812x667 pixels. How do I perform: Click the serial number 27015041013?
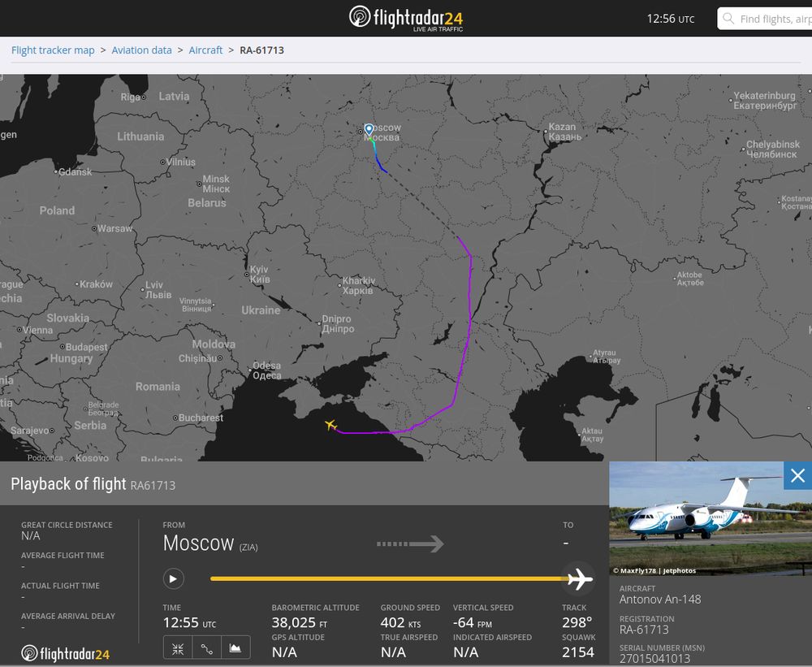tap(654, 659)
